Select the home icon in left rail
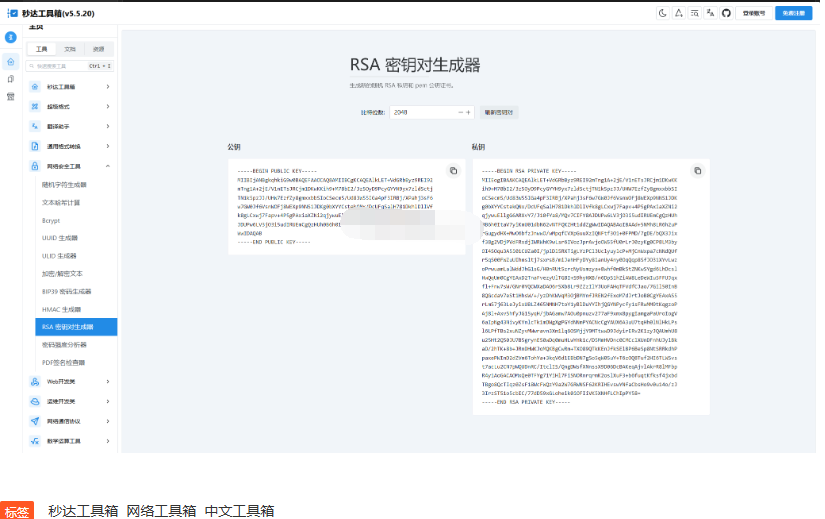Viewport: 825px width, 519px height. click(x=11, y=62)
